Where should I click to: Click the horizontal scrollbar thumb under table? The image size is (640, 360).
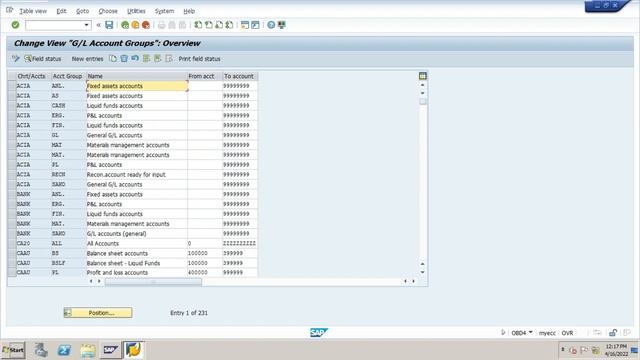[153, 281]
